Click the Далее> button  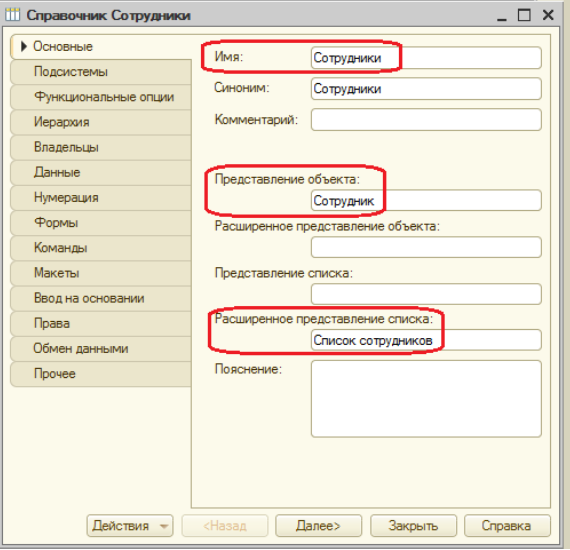[x=318, y=526]
